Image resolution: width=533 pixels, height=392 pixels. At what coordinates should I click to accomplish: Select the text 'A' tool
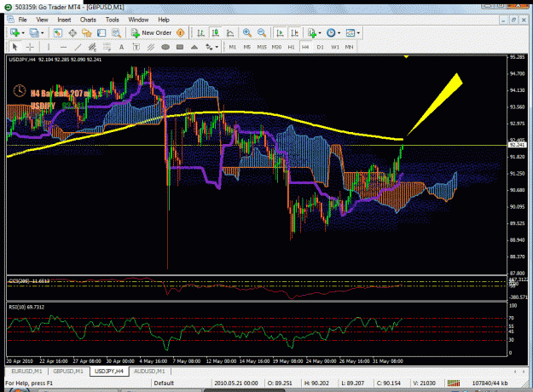point(121,47)
